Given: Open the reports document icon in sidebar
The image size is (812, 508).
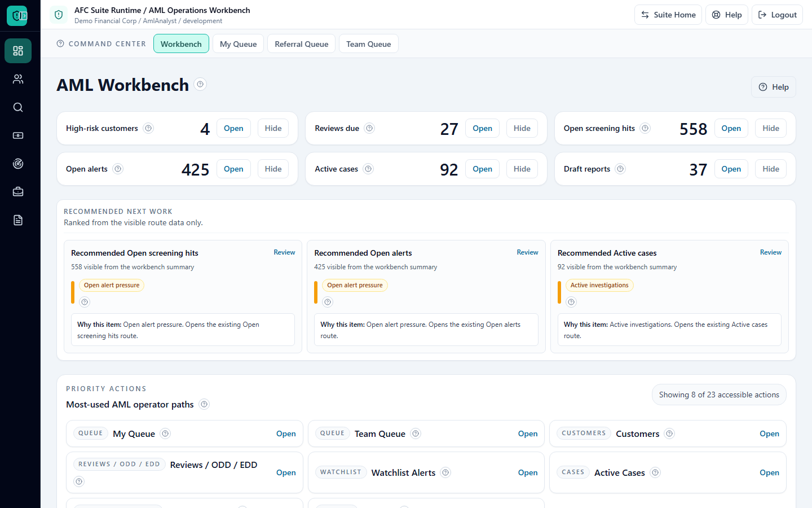Looking at the screenshot, I should pyautogui.click(x=18, y=220).
